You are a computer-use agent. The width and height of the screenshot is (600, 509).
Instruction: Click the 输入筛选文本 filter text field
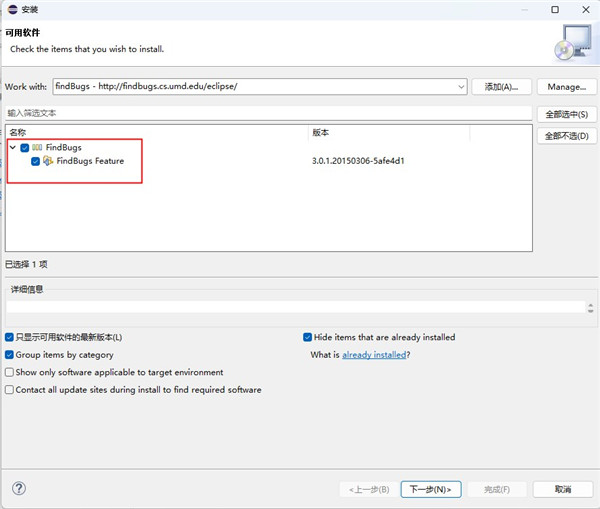[269, 113]
